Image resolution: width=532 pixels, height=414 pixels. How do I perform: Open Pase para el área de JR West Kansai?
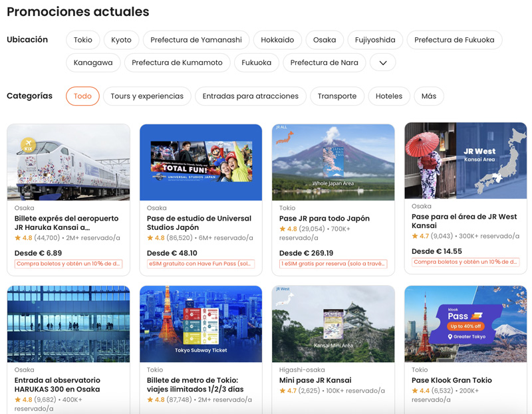click(x=464, y=221)
